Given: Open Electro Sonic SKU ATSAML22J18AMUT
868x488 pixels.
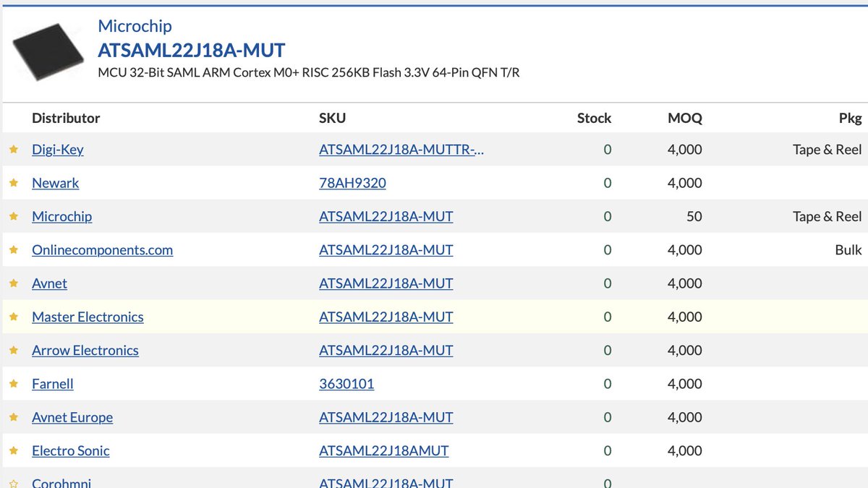Looking at the screenshot, I should (x=384, y=450).
